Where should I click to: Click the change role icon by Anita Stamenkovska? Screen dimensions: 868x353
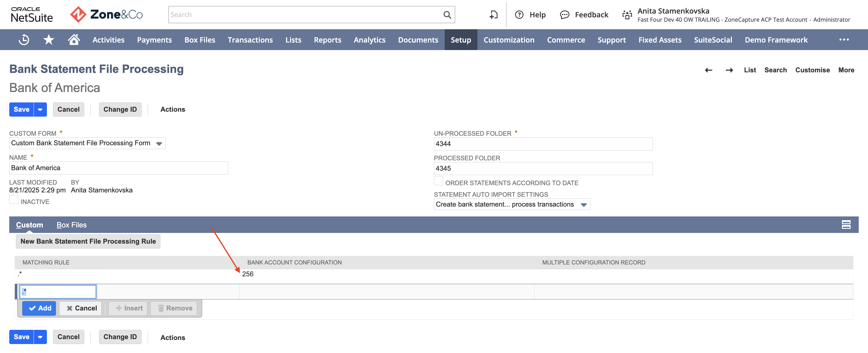pyautogui.click(x=627, y=15)
